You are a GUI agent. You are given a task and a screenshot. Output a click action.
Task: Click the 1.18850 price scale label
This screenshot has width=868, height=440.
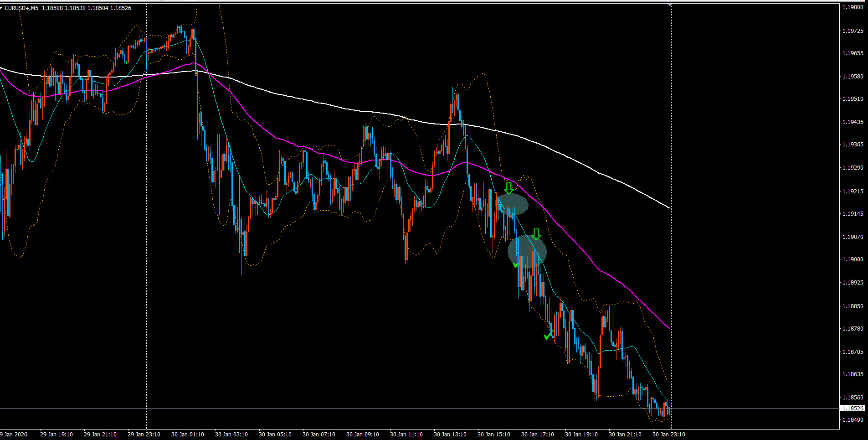coord(853,306)
